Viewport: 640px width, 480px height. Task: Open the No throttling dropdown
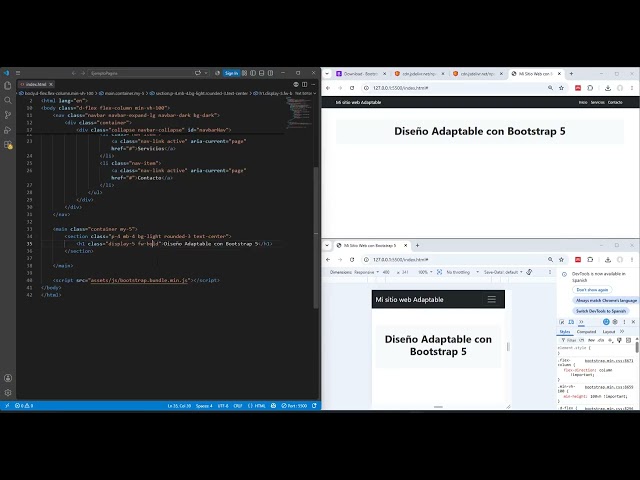click(x=462, y=272)
